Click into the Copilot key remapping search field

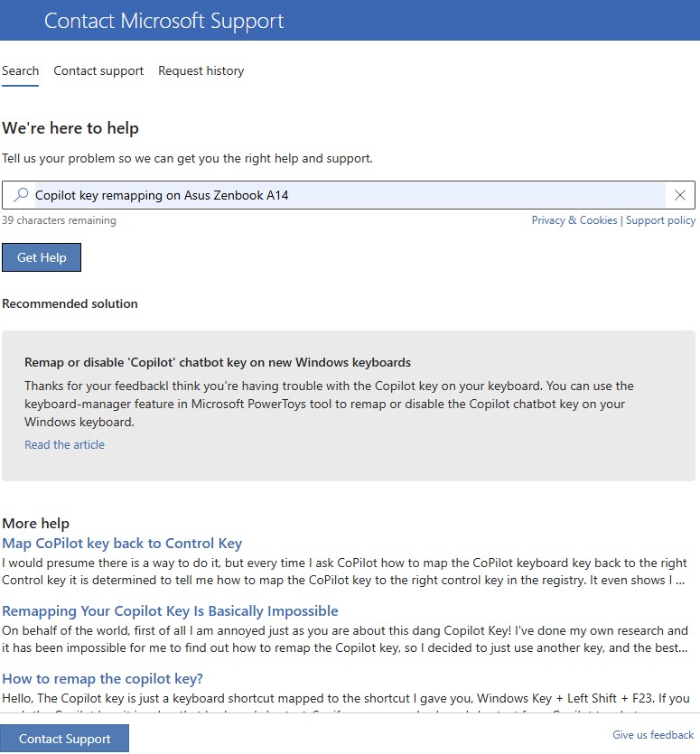pos(350,195)
